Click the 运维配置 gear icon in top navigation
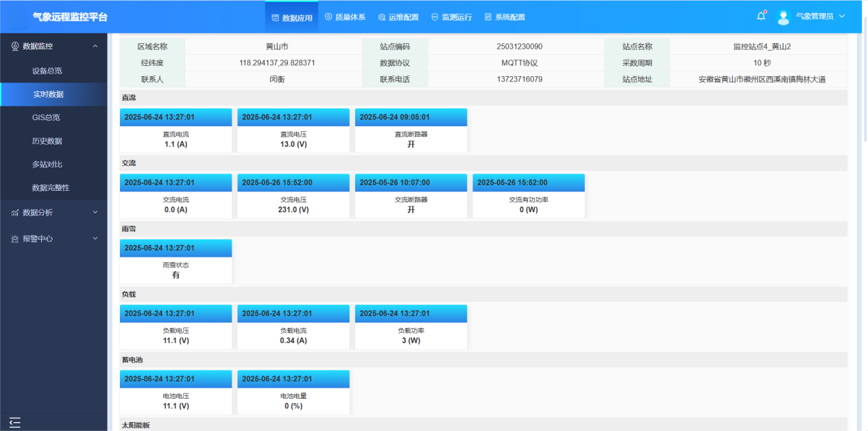Image resolution: width=868 pixels, height=431 pixels. (x=382, y=17)
